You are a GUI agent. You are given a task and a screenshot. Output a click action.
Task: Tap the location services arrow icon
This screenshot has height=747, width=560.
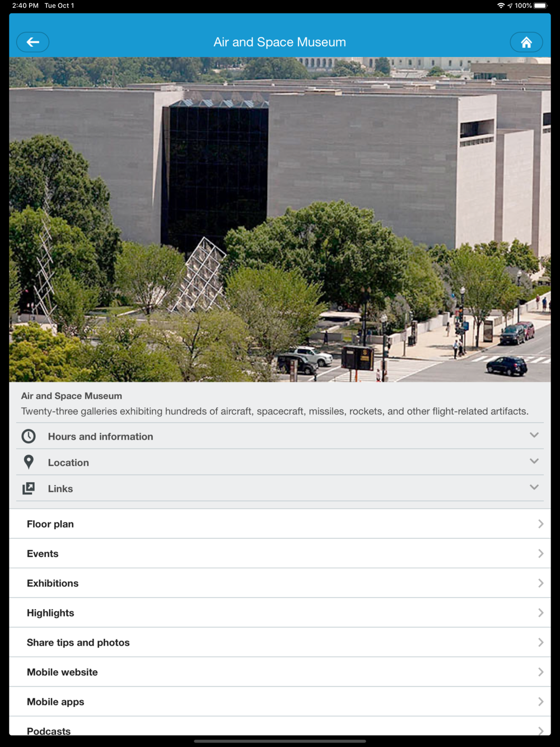pos(510,6)
